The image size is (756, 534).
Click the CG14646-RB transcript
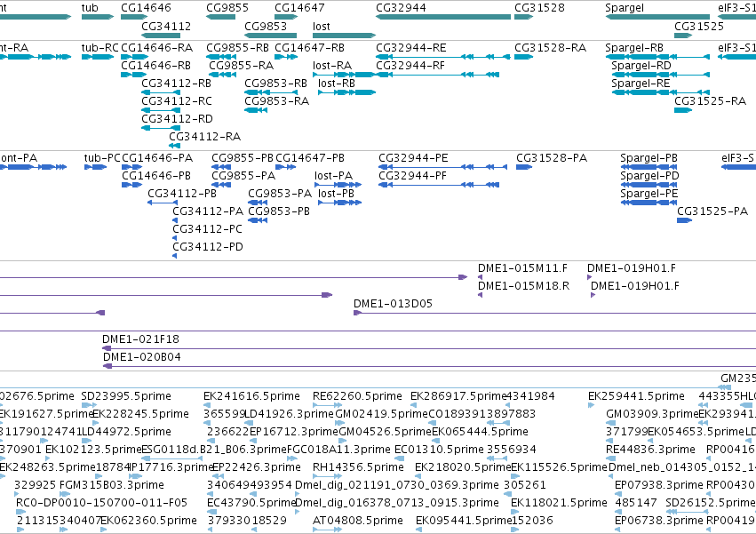pos(155,66)
